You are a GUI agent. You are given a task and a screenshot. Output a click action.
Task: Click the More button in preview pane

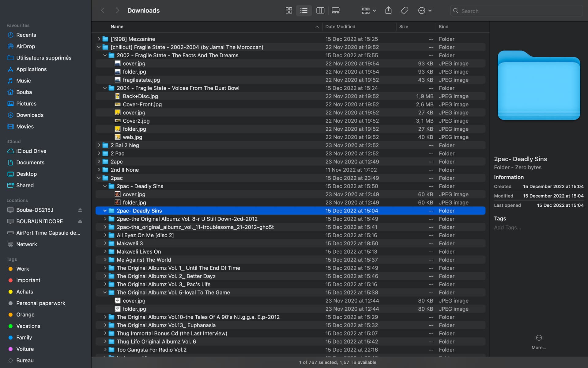point(539,342)
